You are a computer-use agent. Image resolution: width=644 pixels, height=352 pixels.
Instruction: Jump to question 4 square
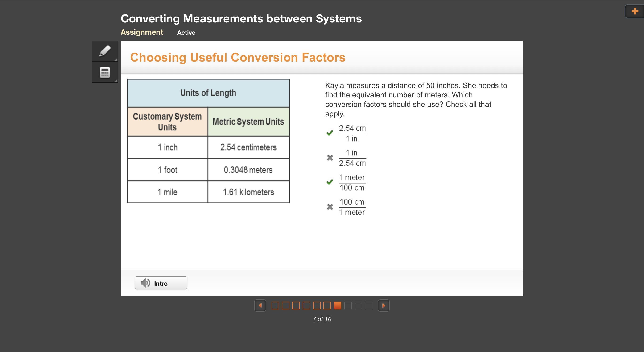pyautogui.click(x=306, y=306)
